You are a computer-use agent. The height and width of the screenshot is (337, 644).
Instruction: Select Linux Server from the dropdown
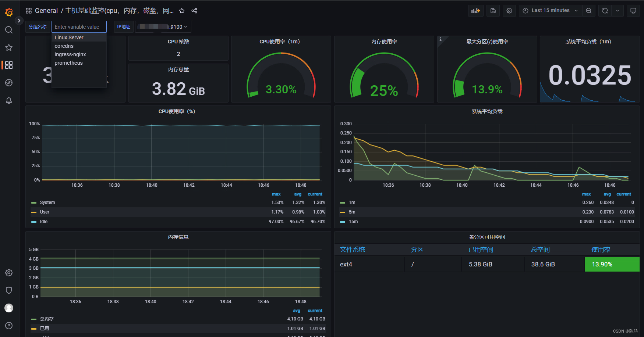click(x=79, y=37)
